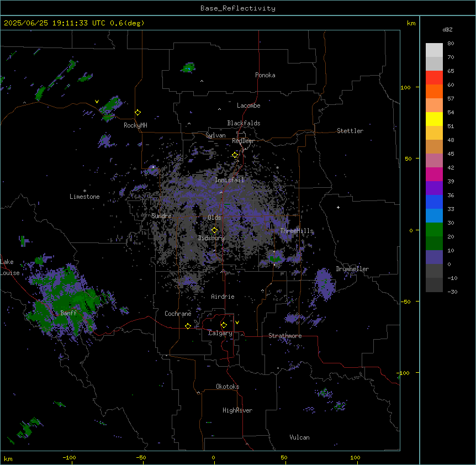The width and height of the screenshot is (476, 465).
Task: Click the Limestone label
Action: pos(84,197)
